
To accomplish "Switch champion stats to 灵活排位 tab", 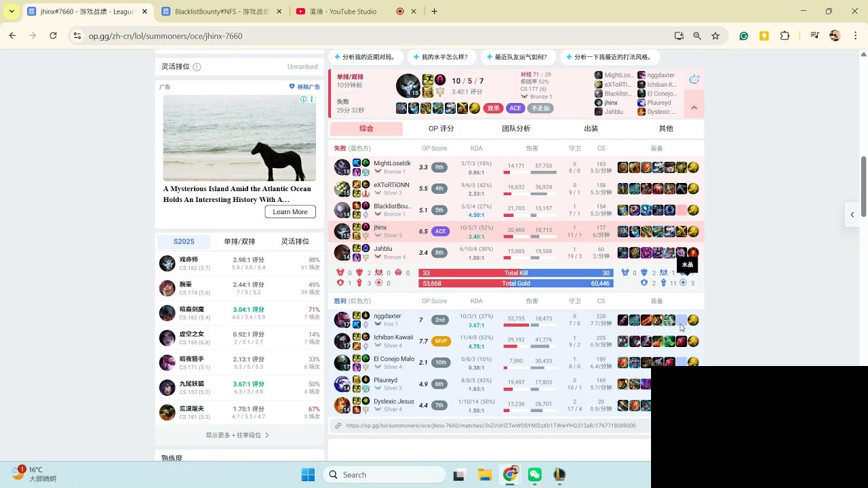I will point(295,241).
